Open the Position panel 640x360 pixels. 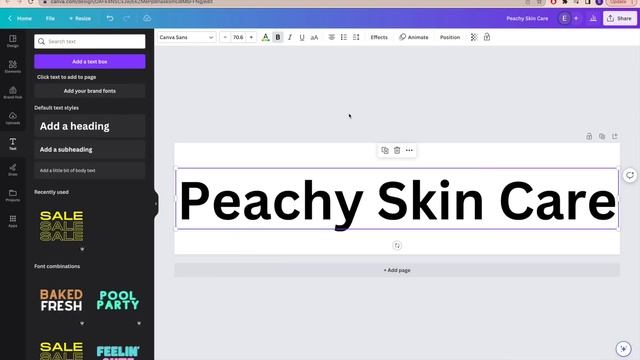(x=450, y=37)
